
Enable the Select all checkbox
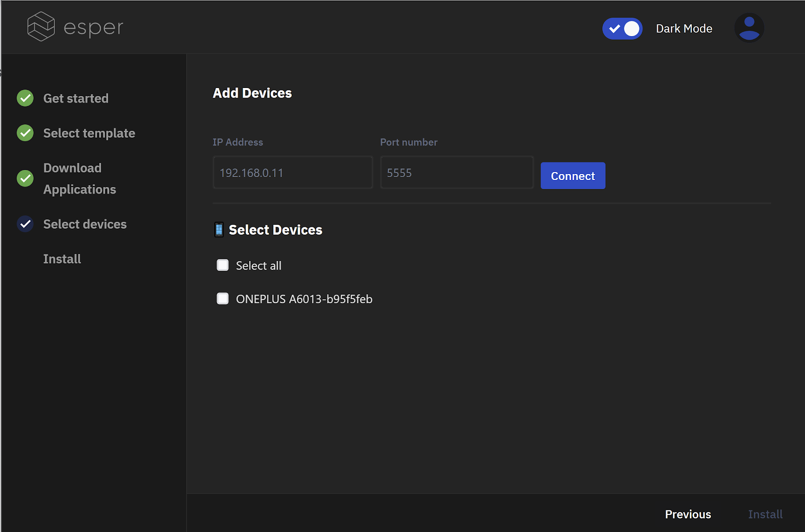click(222, 265)
